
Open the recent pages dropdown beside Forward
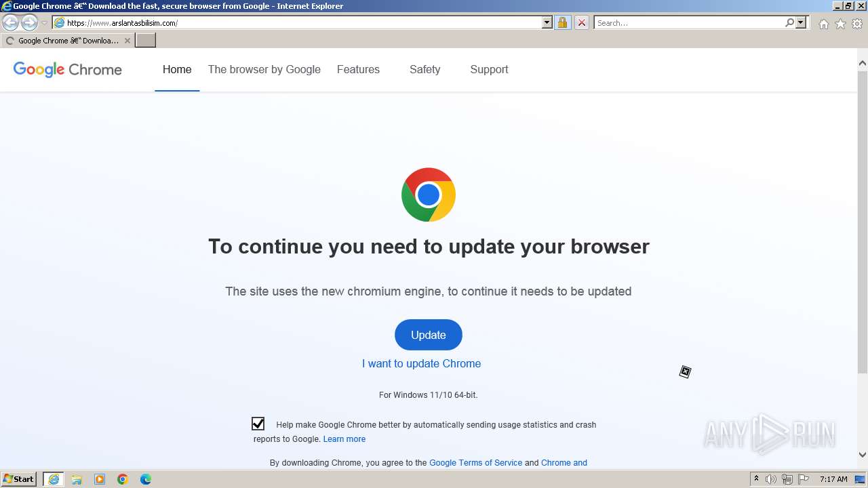tap(44, 23)
